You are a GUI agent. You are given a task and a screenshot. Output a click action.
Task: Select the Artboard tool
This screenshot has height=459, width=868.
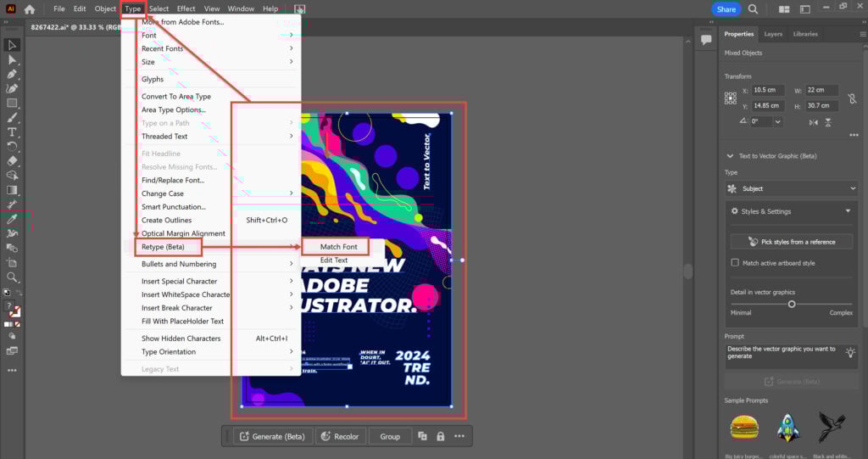[x=12, y=262]
